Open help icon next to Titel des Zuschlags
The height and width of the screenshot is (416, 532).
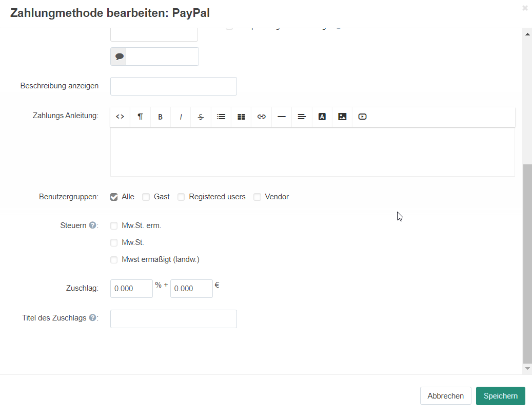(92, 317)
